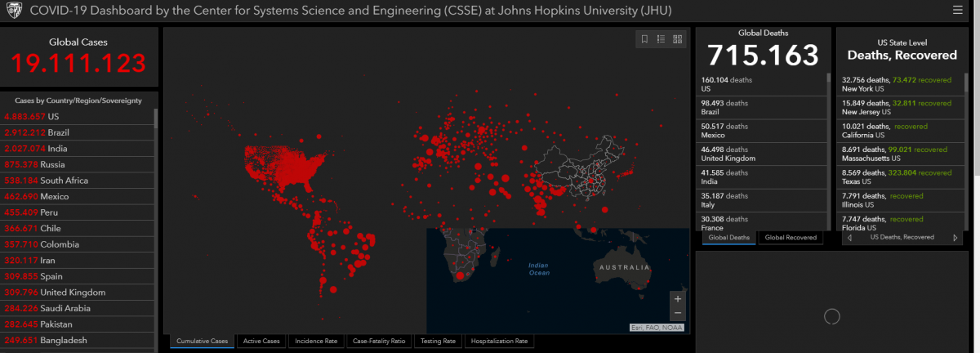The height and width of the screenshot is (353, 980).
Task: Go to next US state panel arrow
Action: coord(955,238)
